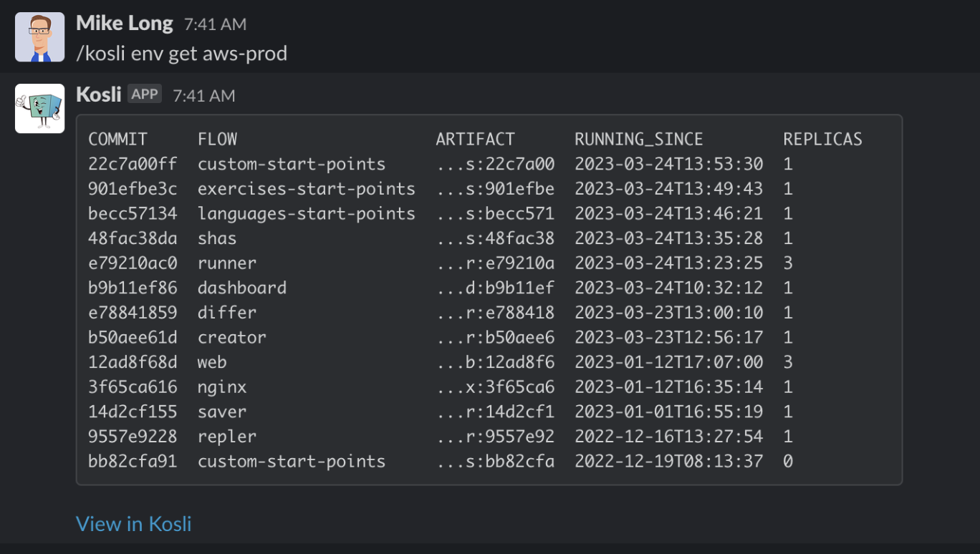Click commit hash becc57134
The height and width of the screenshot is (554, 980).
[x=133, y=213]
